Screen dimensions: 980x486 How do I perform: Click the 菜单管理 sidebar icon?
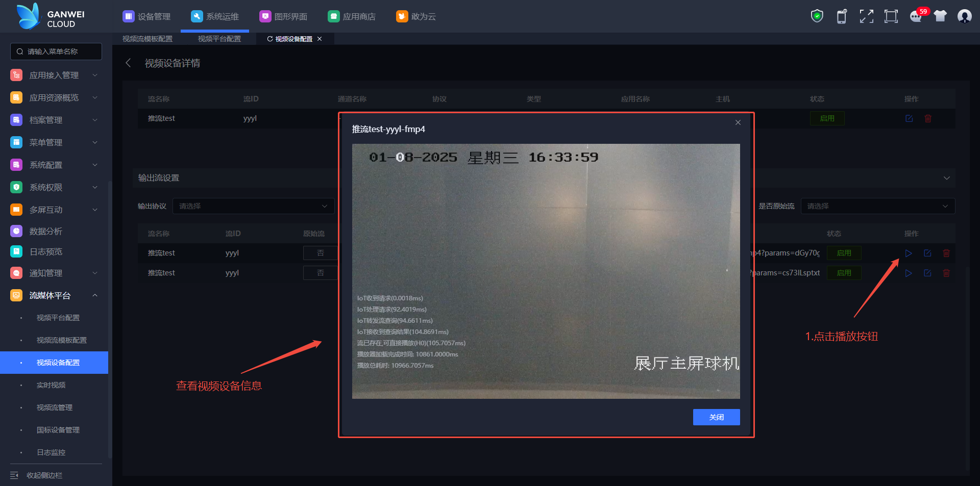16,142
